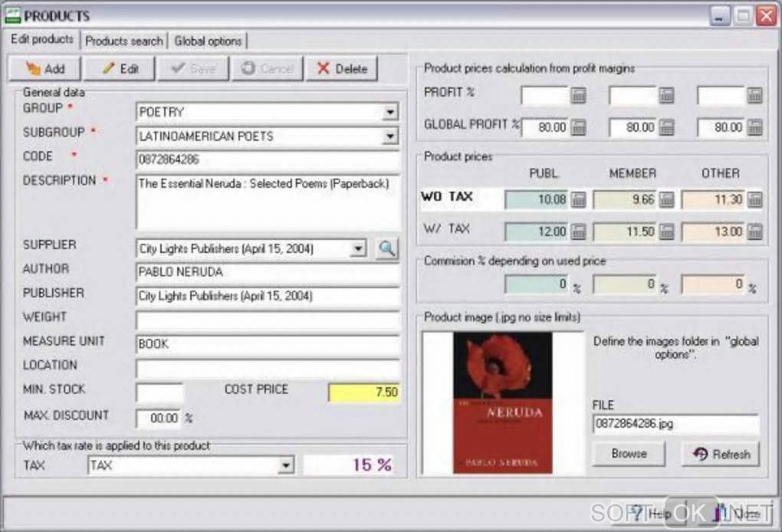Browse for a product image file

tap(629, 454)
